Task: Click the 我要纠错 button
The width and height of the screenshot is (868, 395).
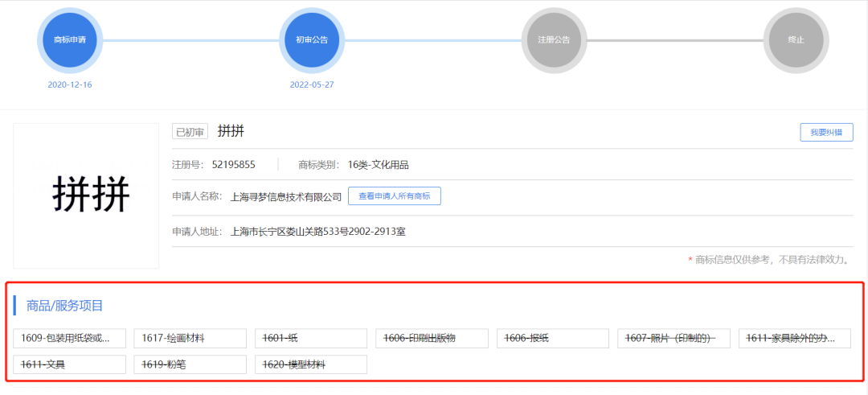Action: 826,132
